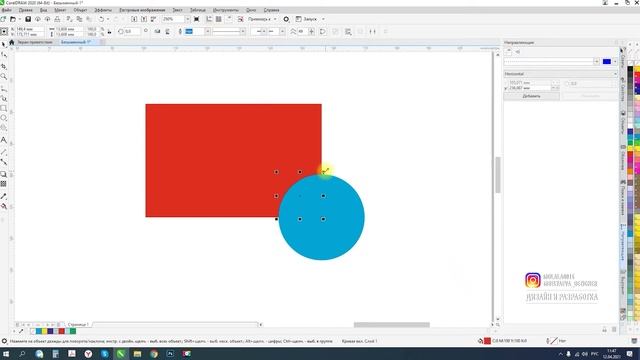Screen dimensions: 640x360
Task: Click the Add button in guidelines docker
Action: 531,96
